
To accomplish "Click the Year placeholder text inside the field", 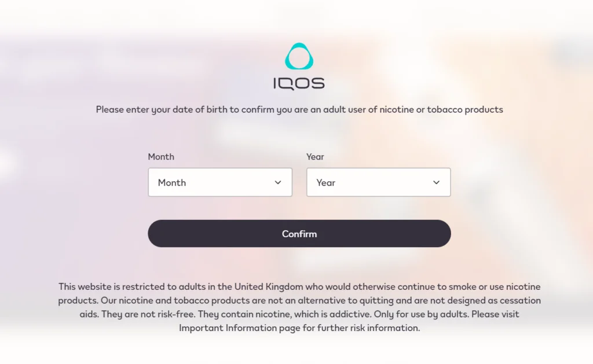I will 326,182.
